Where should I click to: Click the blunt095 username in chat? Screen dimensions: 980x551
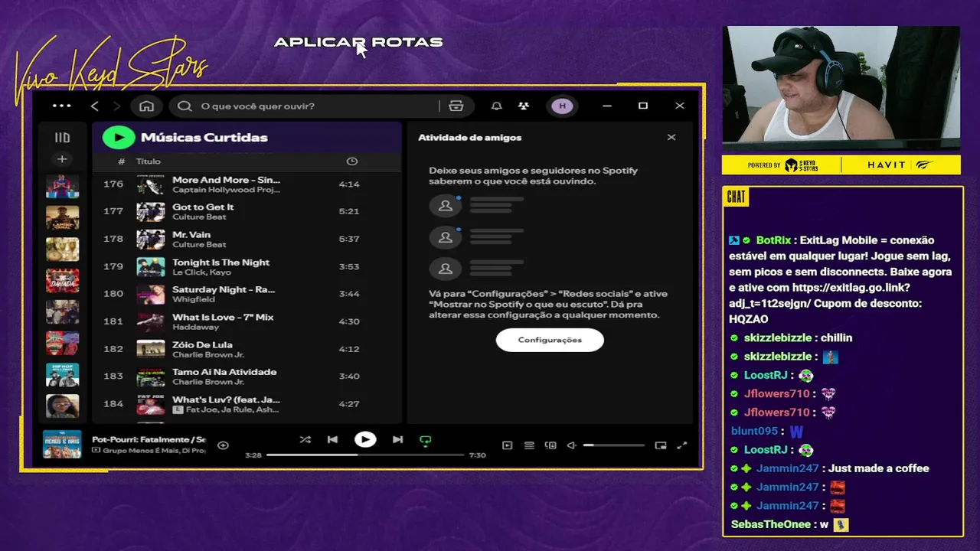[754, 431]
